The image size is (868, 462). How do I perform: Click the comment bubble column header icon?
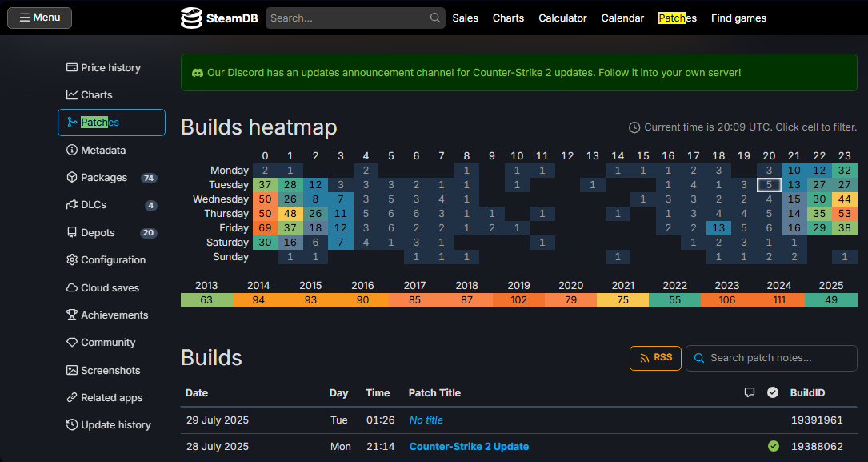(750, 393)
